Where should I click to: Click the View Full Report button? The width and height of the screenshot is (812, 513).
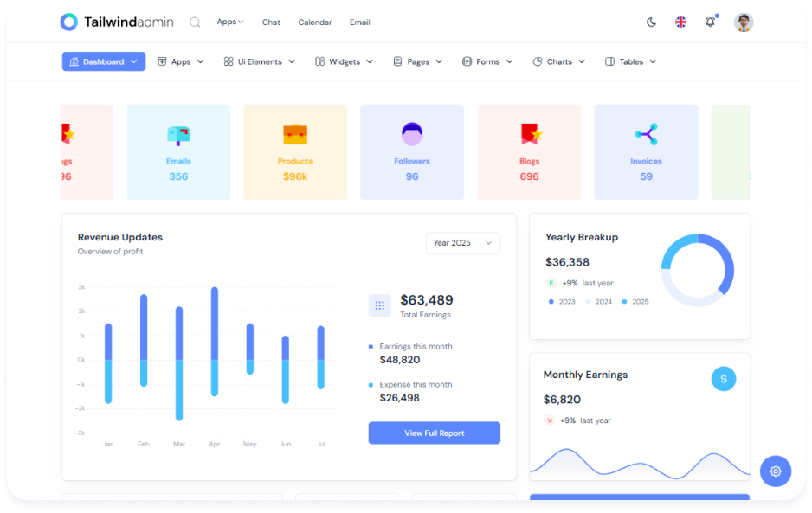click(434, 433)
